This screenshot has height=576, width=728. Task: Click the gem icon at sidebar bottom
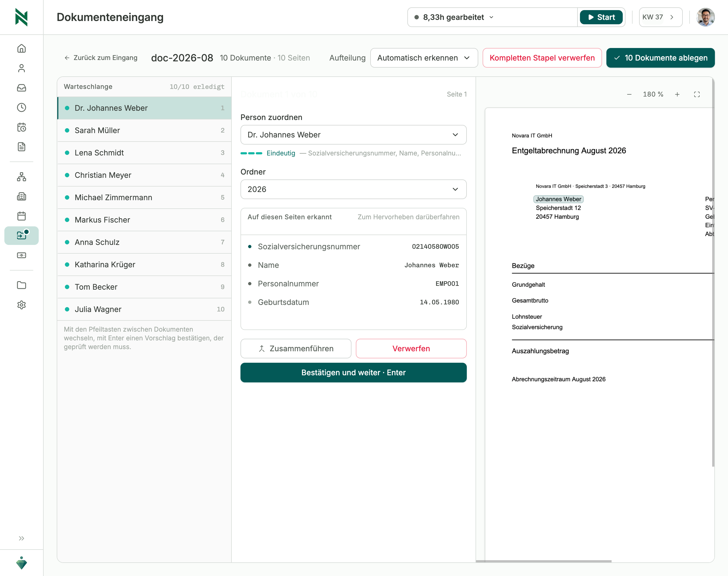[x=22, y=563]
